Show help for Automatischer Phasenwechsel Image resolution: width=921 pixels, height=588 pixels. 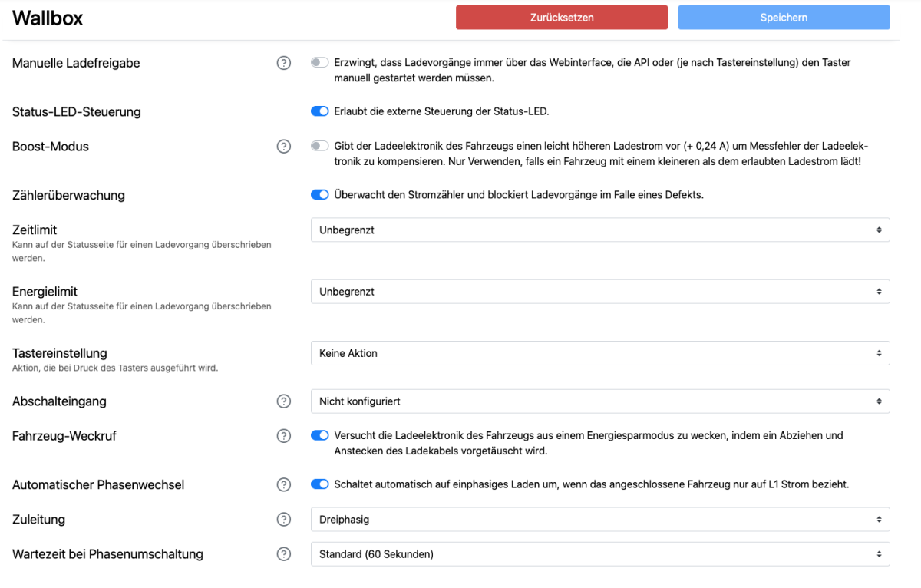(x=283, y=484)
